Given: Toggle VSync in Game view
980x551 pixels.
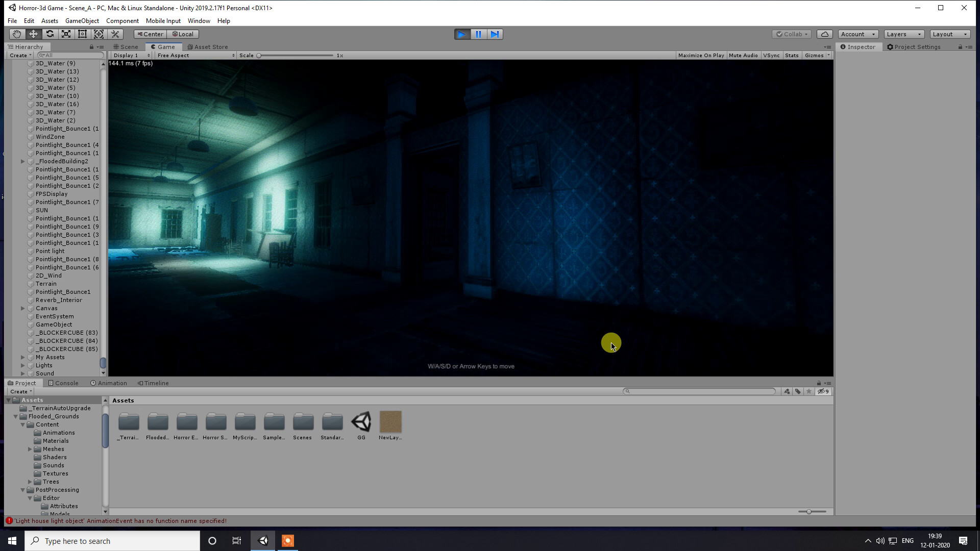Looking at the screenshot, I should [x=771, y=55].
